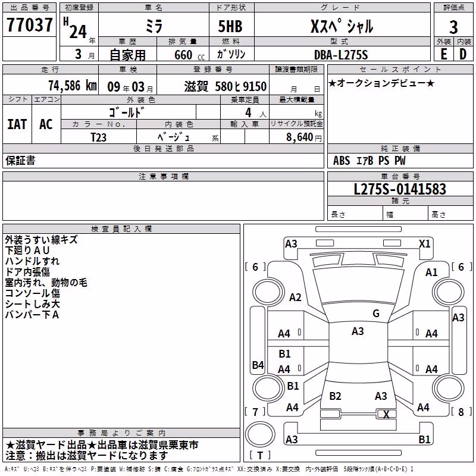Click the note 外装うすい線キズ

point(41,240)
